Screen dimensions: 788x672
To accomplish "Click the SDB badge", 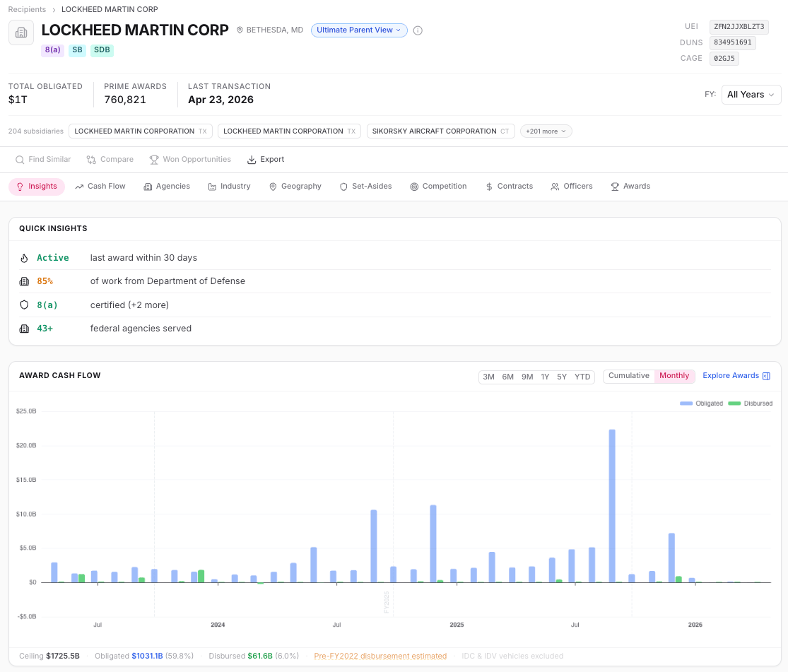I will point(102,49).
